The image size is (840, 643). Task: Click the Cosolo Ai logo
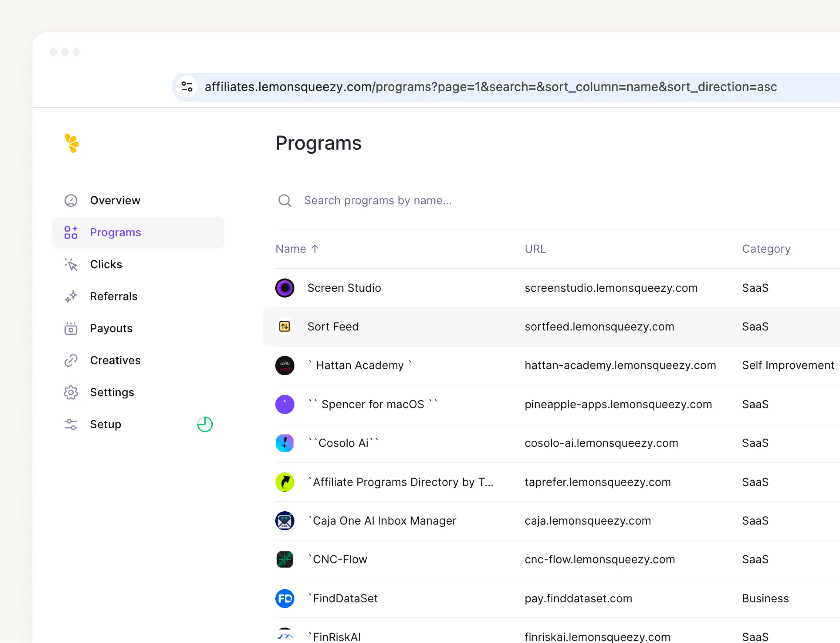pyautogui.click(x=285, y=443)
